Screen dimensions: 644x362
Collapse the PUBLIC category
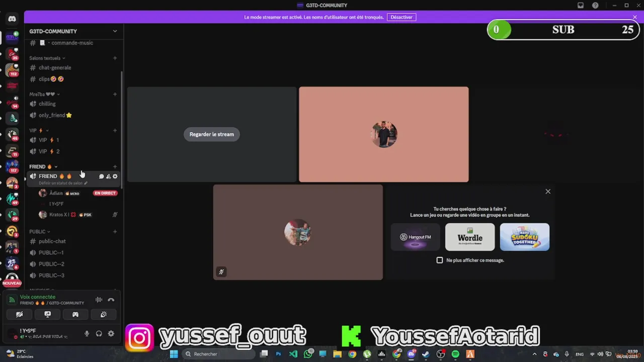[x=39, y=232]
